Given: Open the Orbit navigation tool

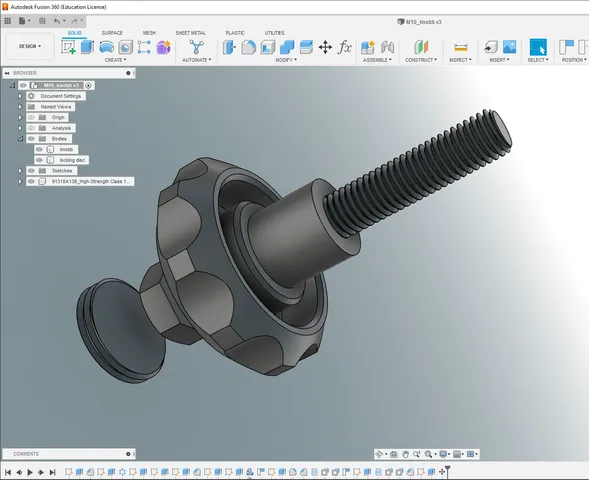Looking at the screenshot, I should click(379, 454).
